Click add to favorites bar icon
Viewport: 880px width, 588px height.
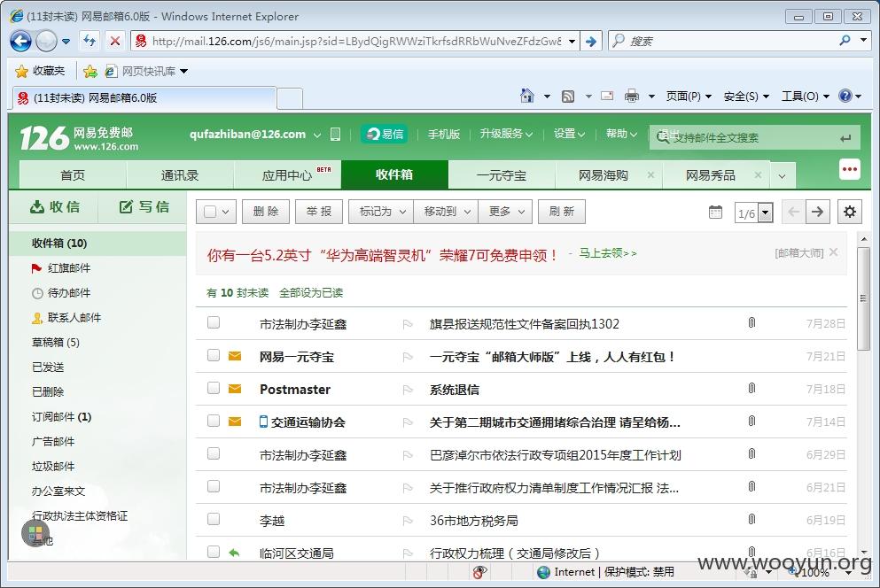pyautogui.click(x=90, y=71)
